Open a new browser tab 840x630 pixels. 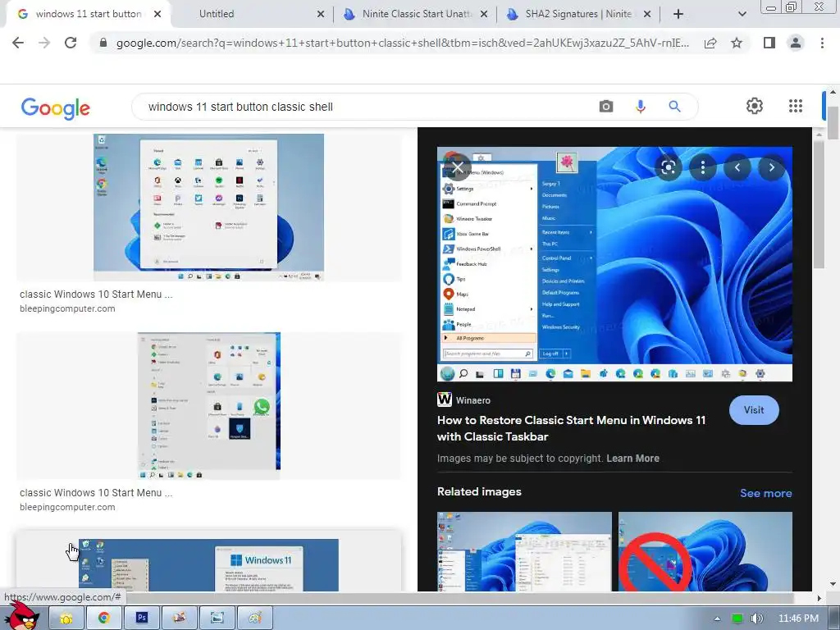[x=678, y=14]
